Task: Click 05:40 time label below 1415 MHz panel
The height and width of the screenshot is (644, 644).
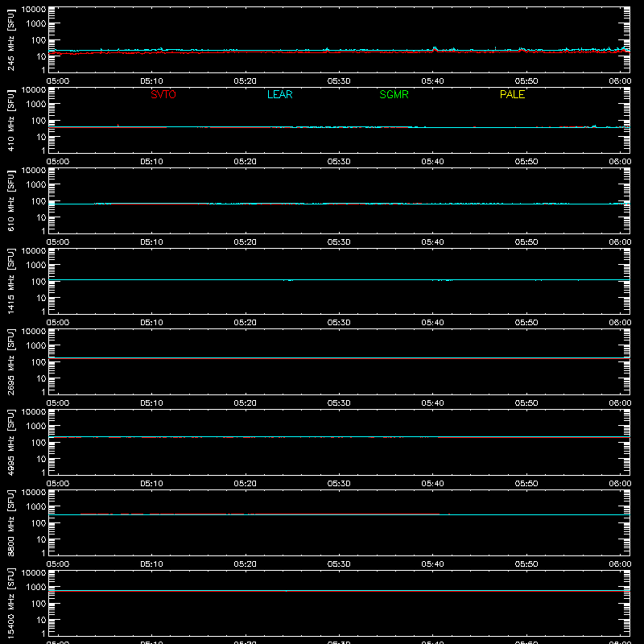Action: pos(432,323)
